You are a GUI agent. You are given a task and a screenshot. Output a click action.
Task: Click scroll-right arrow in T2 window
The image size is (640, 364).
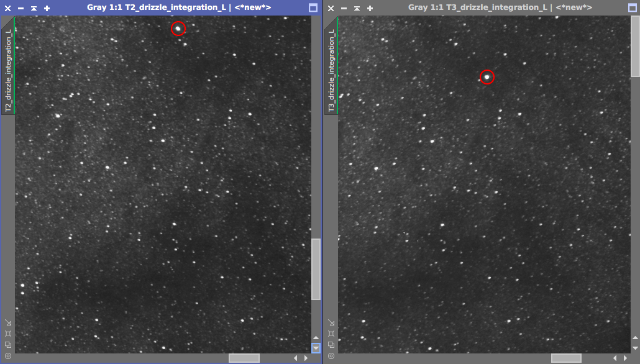[306, 358]
